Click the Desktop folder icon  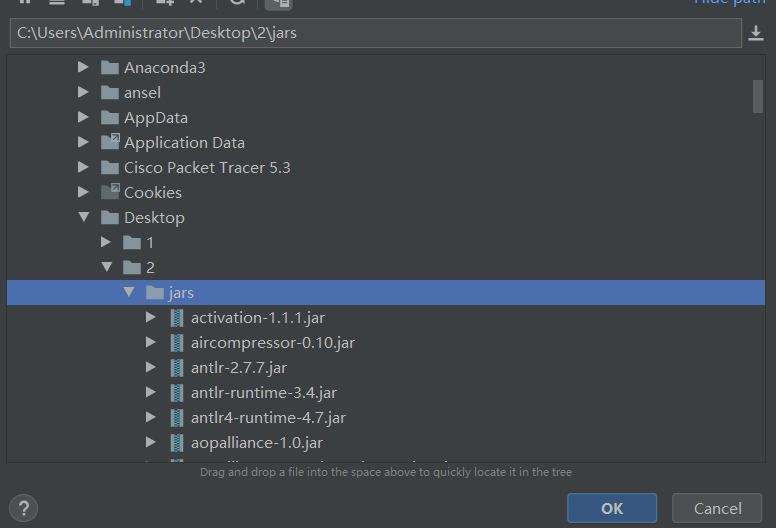coord(109,217)
